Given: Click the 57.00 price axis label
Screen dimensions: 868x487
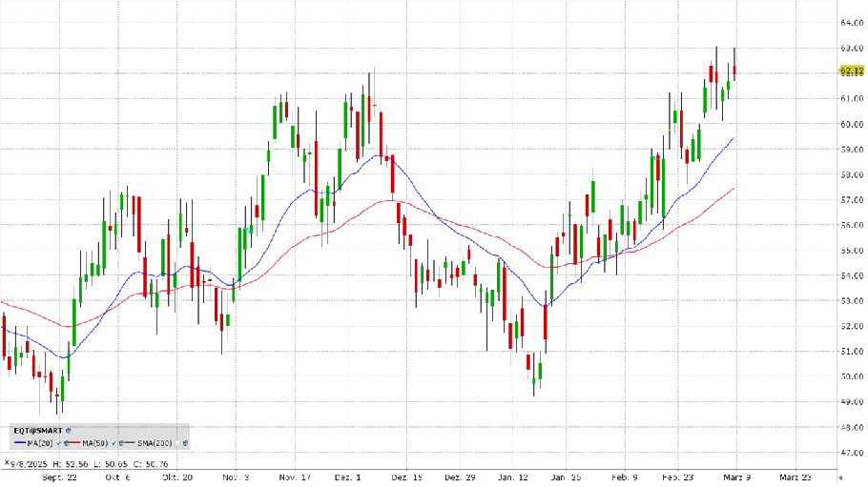Looking at the screenshot, I should click(852, 200).
